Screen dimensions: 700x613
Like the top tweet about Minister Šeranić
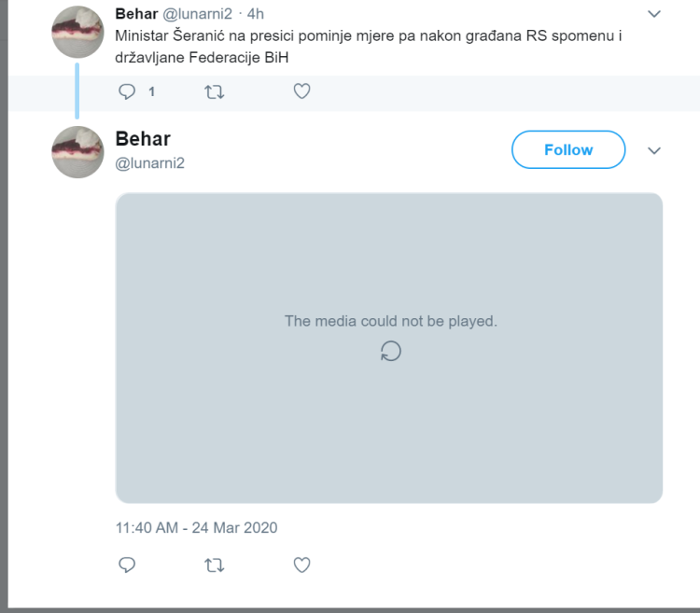coord(301,91)
